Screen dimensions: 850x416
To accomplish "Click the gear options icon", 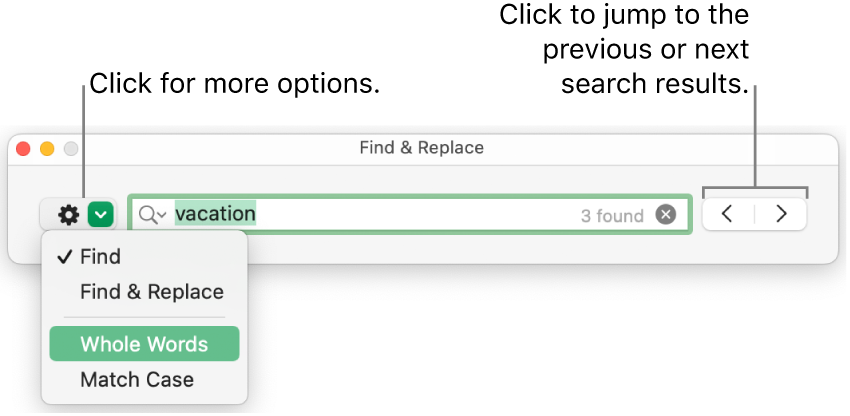I will click(x=68, y=214).
